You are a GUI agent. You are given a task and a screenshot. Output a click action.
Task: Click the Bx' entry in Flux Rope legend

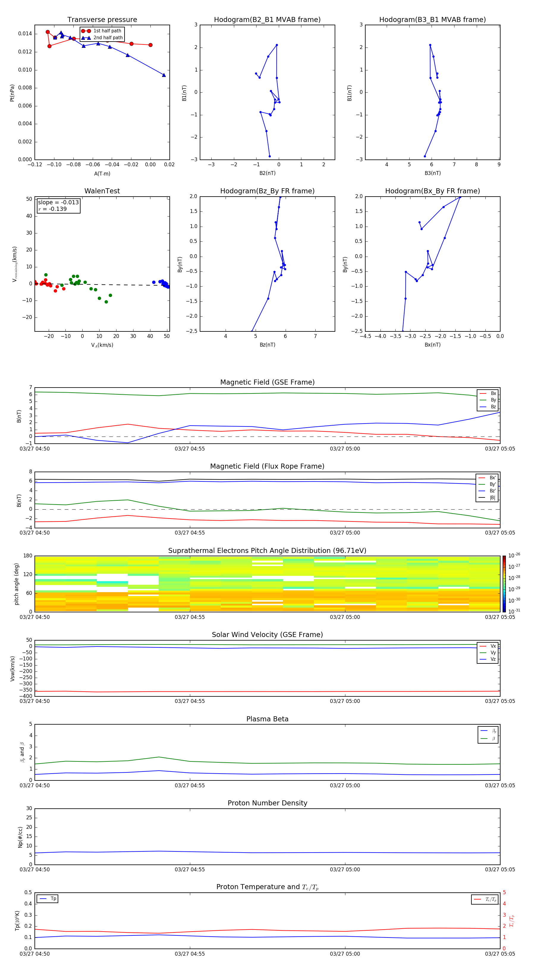(x=487, y=478)
